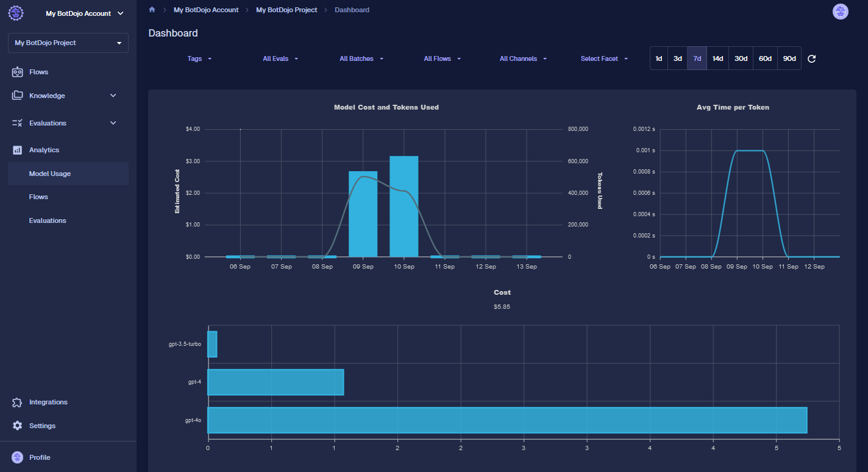
Task: Select the 3d time range
Action: pyautogui.click(x=678, y=58)
